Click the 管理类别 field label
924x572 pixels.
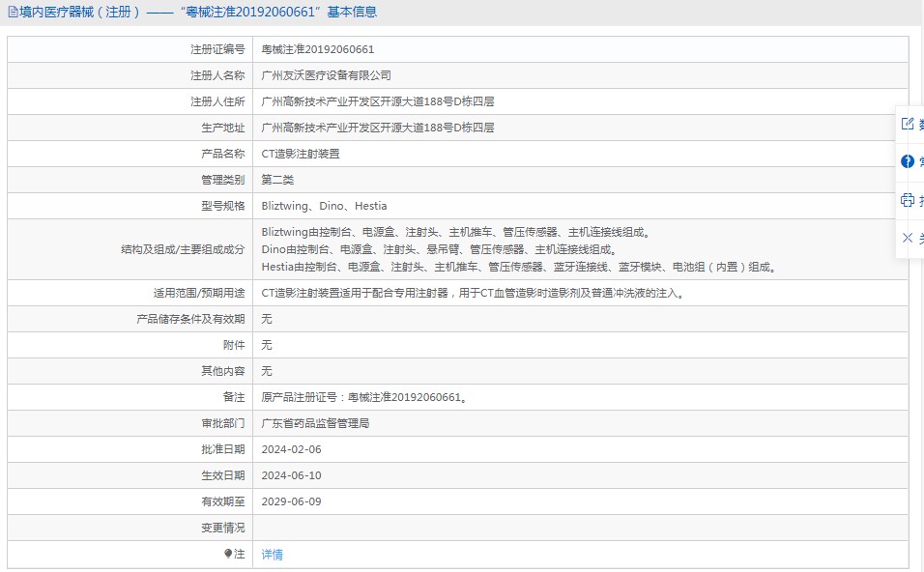[222, 180]
